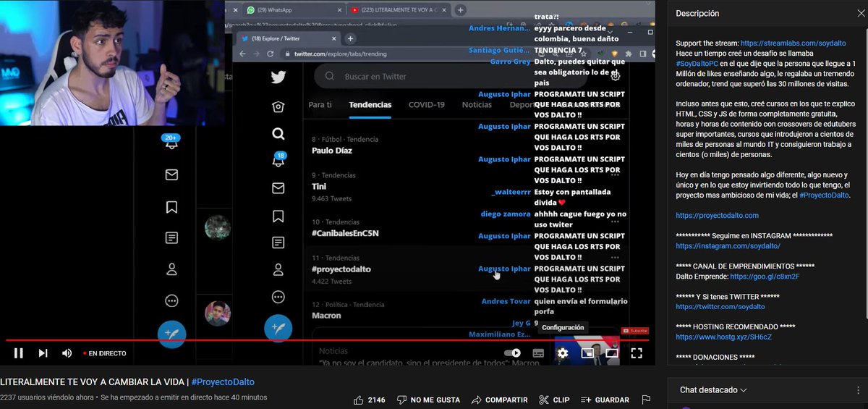The width and height of the screenshot is (868, 409).
Task: Jump to live via EN DIRECTO
Action: coord(104,353)
